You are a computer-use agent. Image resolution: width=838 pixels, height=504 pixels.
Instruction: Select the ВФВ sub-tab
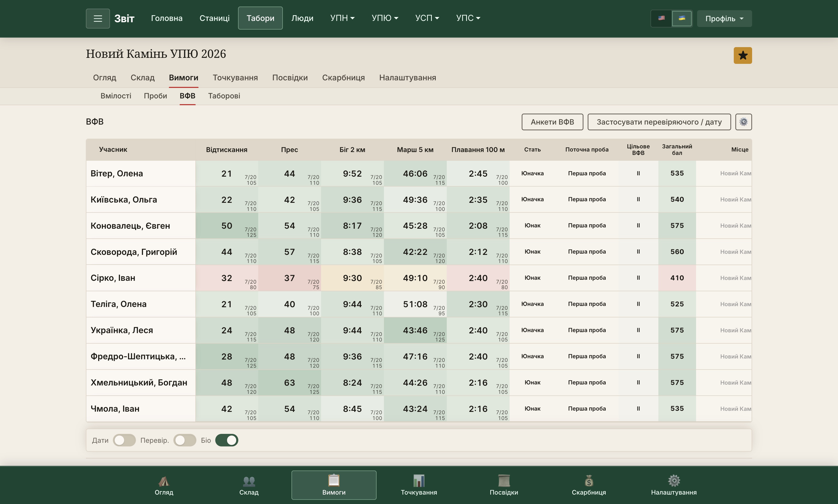[x=187, y=96]
